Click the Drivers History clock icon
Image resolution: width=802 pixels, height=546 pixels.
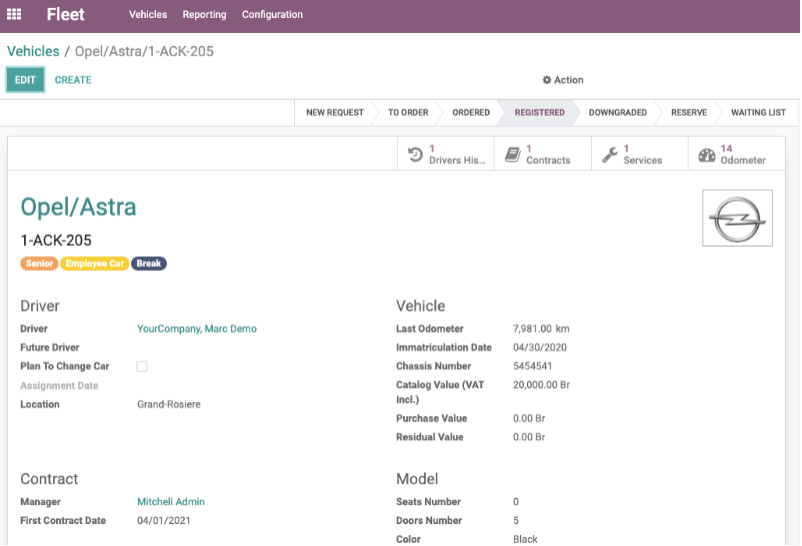pyautogui.click(x=415, y=155)
